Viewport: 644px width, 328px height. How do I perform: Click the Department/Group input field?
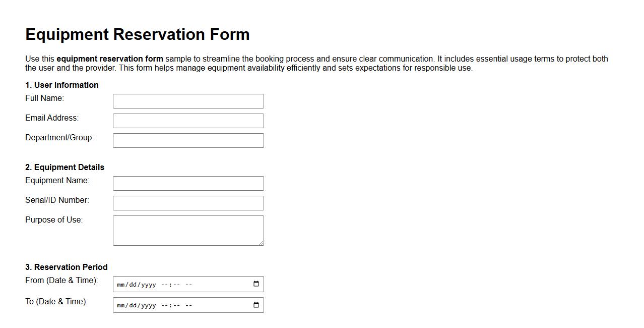point(188,140)
